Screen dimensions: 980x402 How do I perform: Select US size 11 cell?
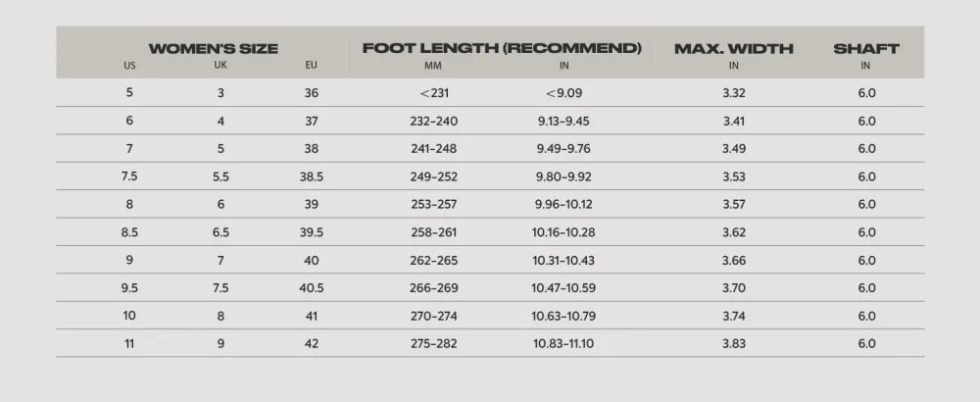(129, 343)
